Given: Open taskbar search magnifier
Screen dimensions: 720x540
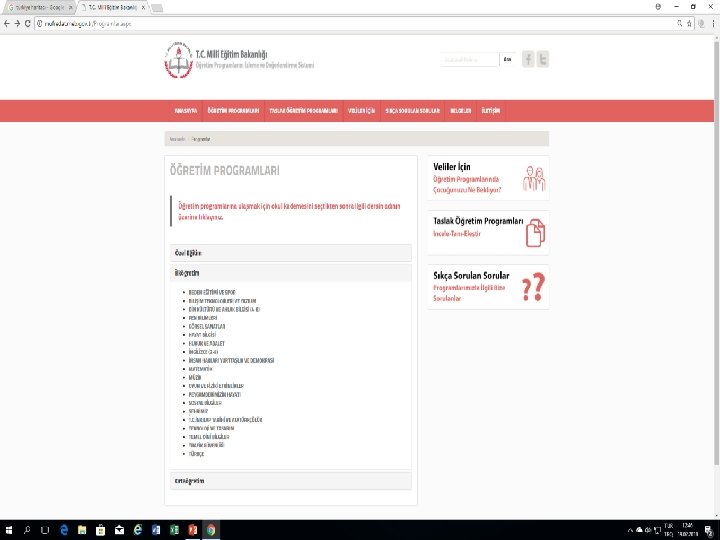Looking at the screenshot, I should coord(27,530).
